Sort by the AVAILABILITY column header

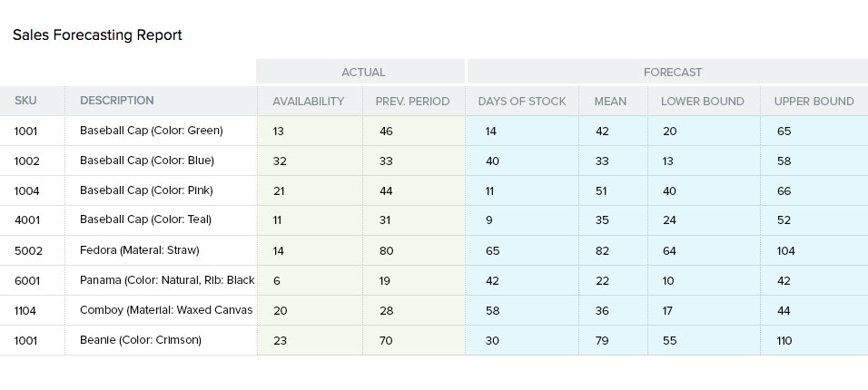pos(308,102)
